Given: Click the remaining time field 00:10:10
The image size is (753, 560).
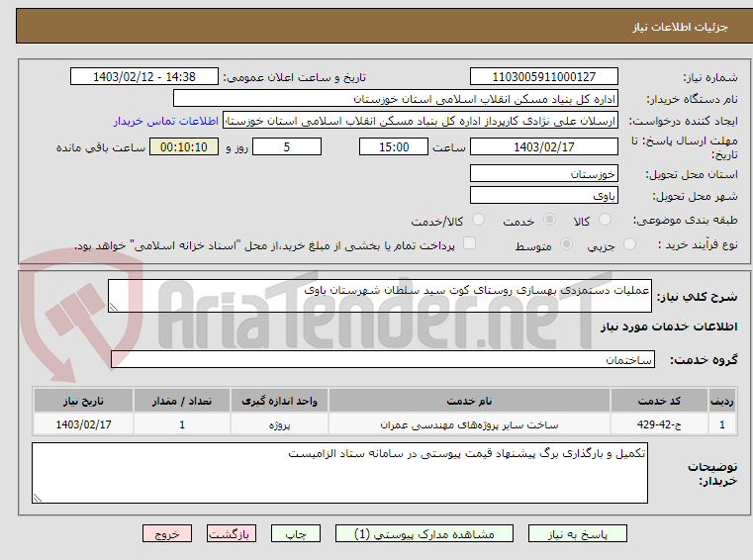Looking at the screenshot, I should click(184, 147).
